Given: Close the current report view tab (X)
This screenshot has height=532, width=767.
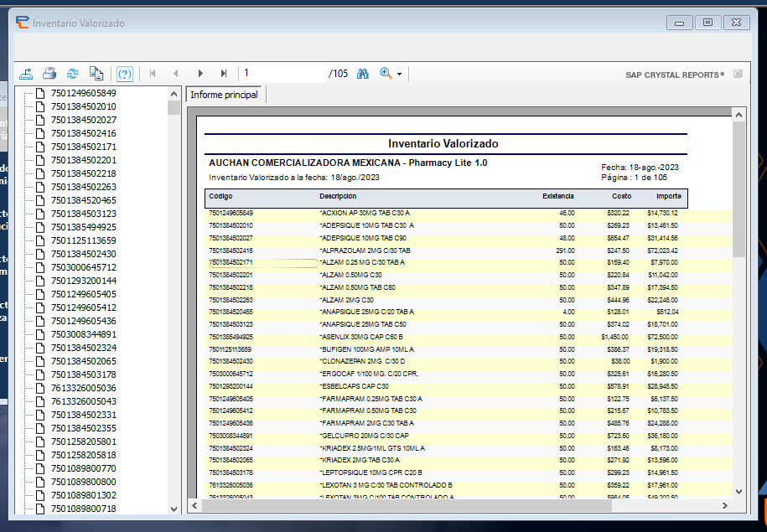Looking at the screenshot, I should (738, 74).
